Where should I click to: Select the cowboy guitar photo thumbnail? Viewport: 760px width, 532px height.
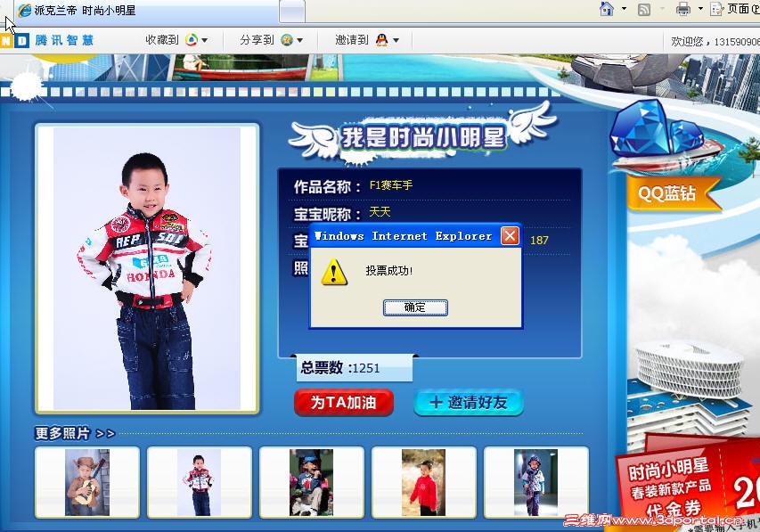point(87,482)
